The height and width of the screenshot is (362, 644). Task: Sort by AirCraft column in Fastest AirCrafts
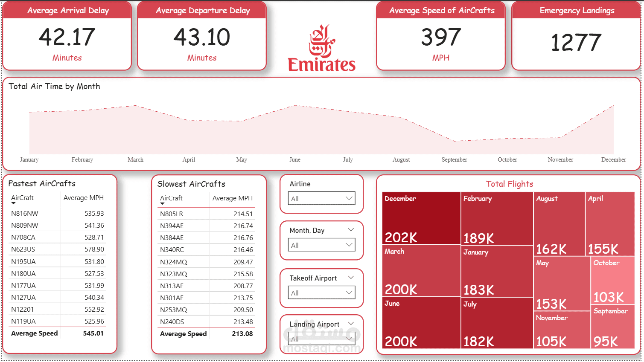click(22, 197)
